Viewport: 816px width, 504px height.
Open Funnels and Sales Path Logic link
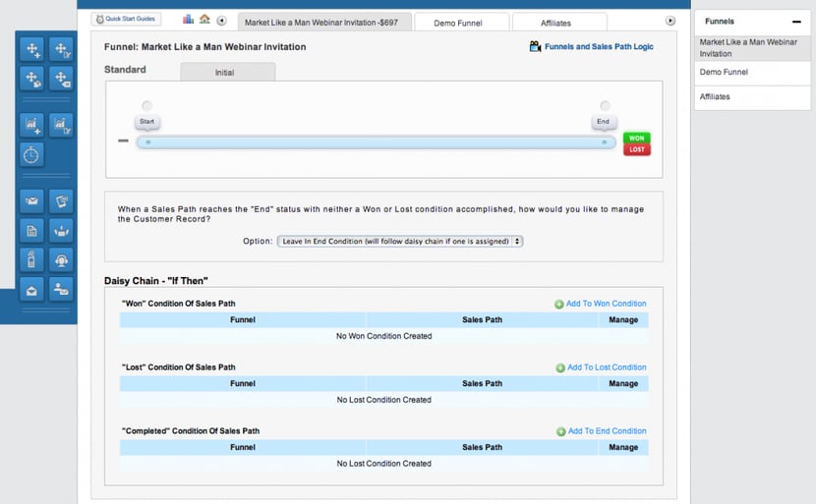[x=599, y=47]
